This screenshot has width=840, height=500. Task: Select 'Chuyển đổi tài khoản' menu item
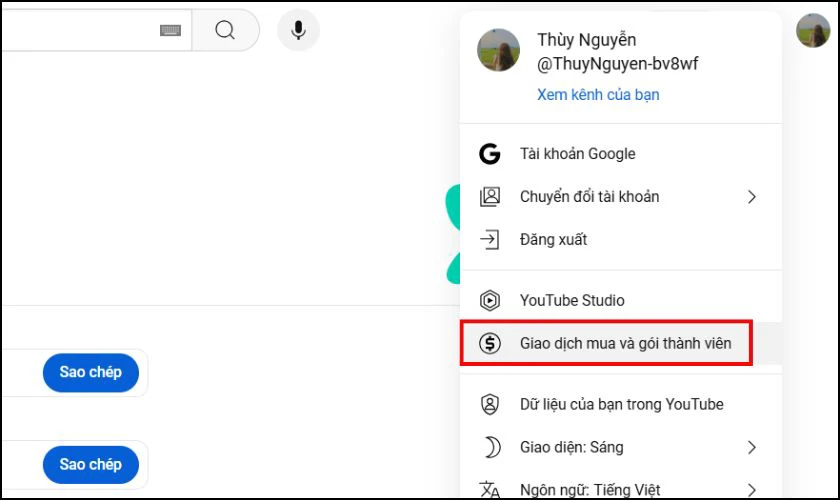620,197
